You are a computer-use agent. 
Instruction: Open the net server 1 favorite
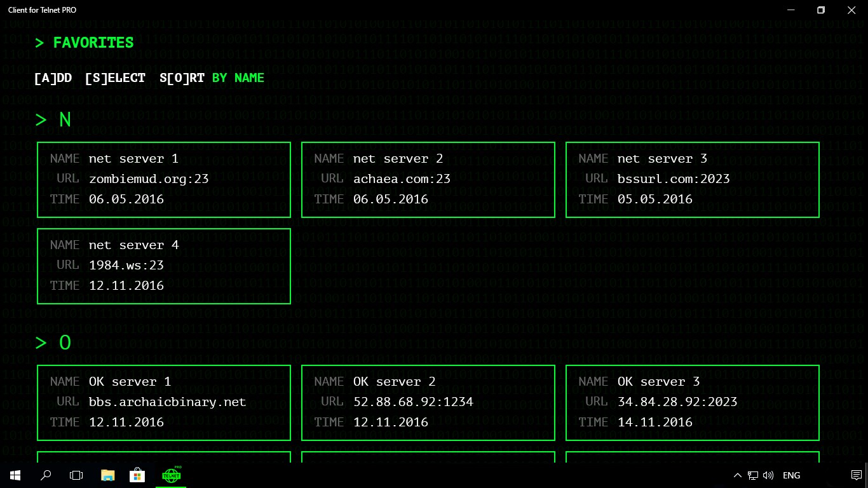[x=164, y=180]
